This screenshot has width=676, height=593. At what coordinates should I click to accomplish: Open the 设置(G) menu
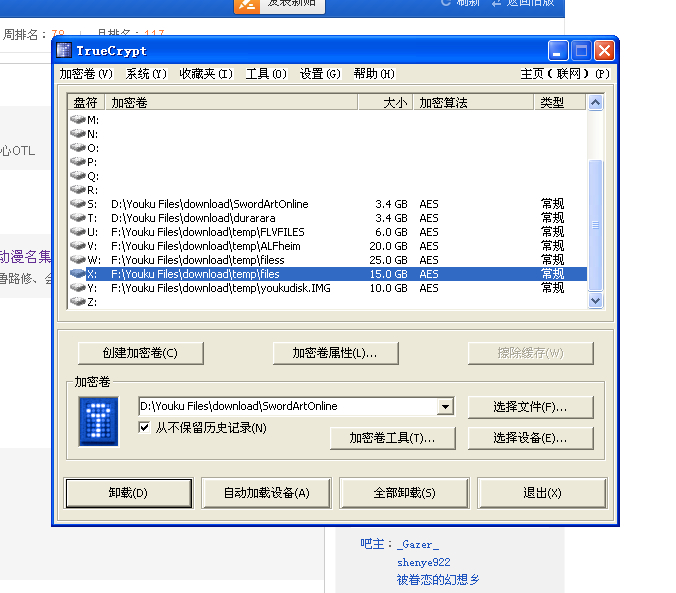tap(320, 74)
